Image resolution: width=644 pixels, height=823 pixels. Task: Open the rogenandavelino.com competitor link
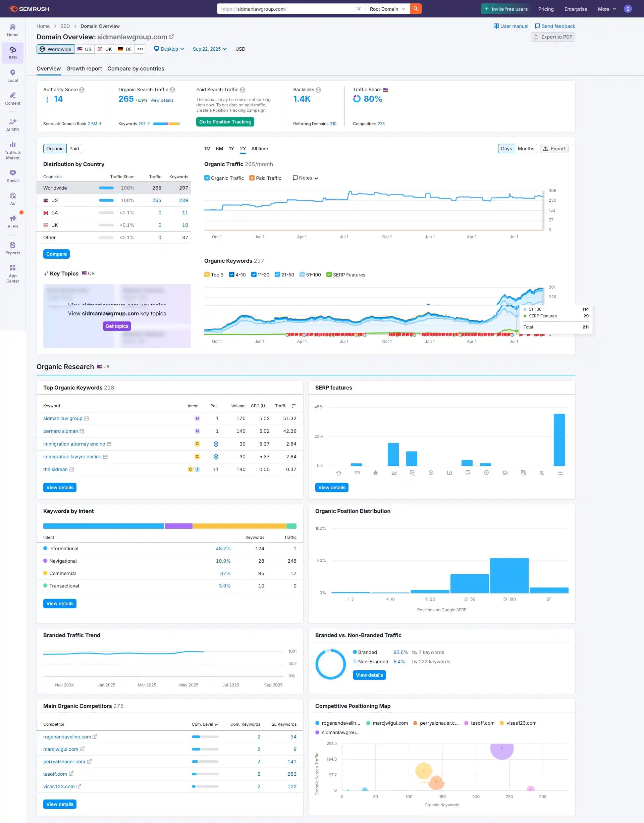(67, 737)
